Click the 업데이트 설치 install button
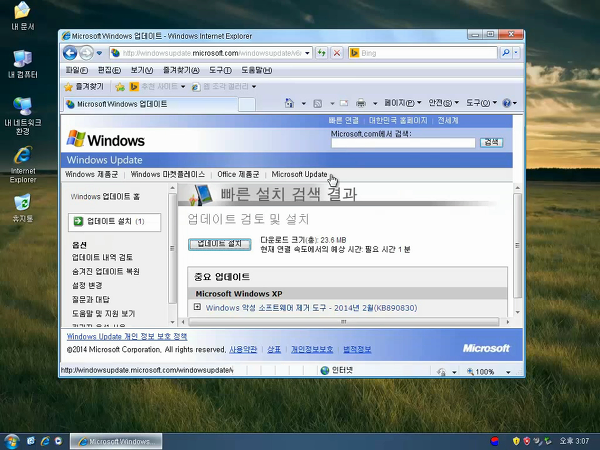 [x=220, y=244]
